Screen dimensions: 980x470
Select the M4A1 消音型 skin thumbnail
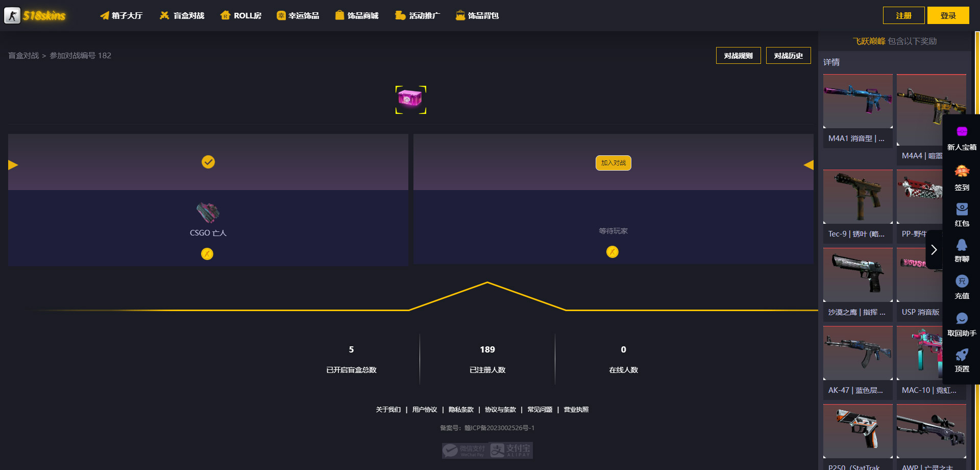point(858,101)
